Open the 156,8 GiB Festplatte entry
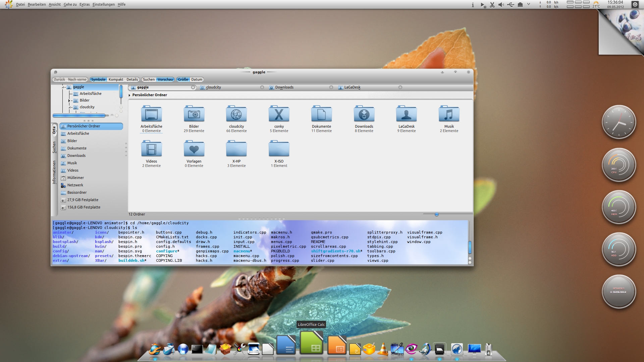Viewport: 644px width, 362px height. (91, 207)
